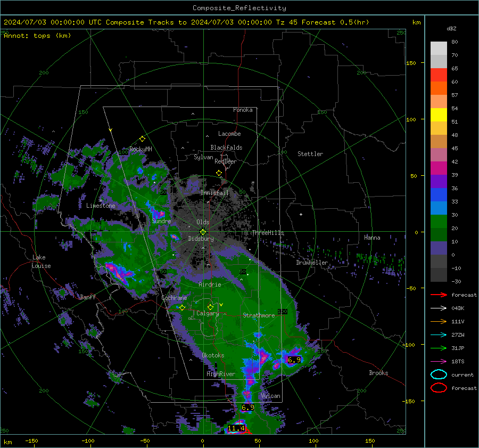Click the dBZ legend heading
The image size is (479, 448).
click(451, 29)
